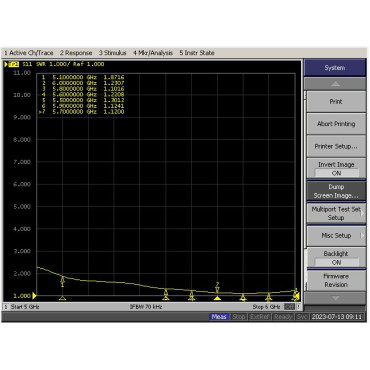370x370 pixels.
Task: Click the Meas status indicator
Action: coord(219,317)
